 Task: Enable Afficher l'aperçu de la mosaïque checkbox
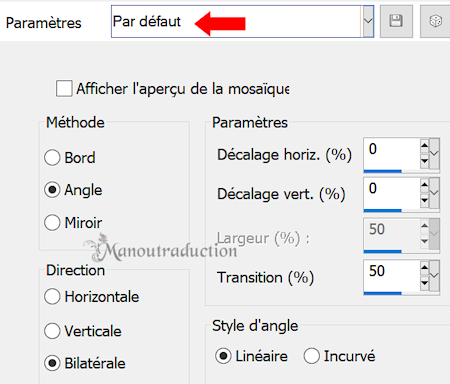pyautogui.click(x=64, y=88)
